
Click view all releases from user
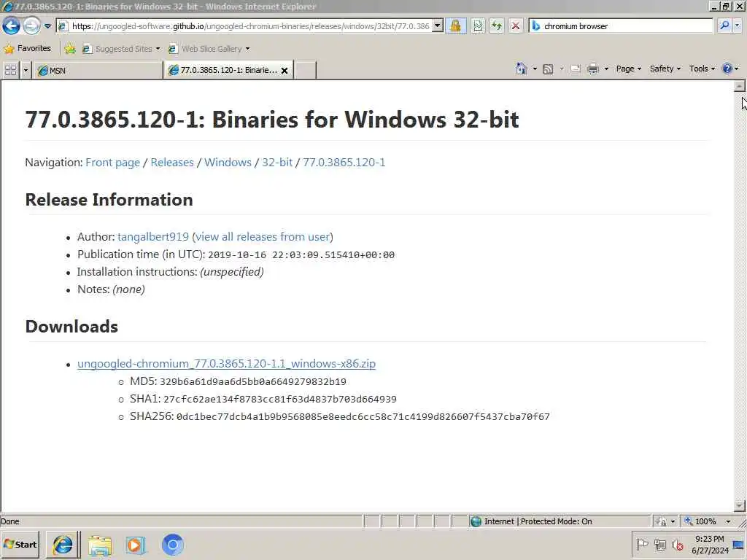pyautogui.click(x=263, y=237)
